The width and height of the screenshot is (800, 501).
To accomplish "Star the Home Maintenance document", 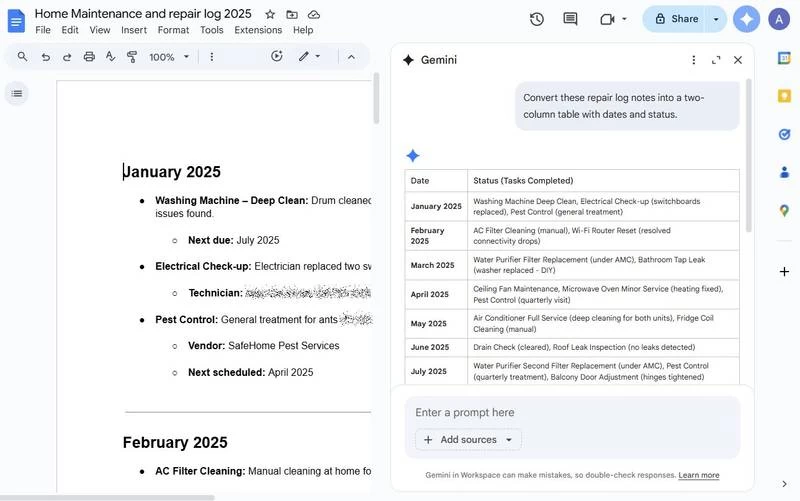I will pos(270,14).
